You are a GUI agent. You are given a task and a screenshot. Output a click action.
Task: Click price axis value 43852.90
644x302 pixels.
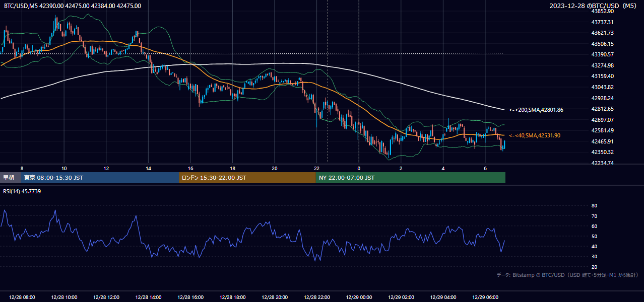(x=602, y=11)
